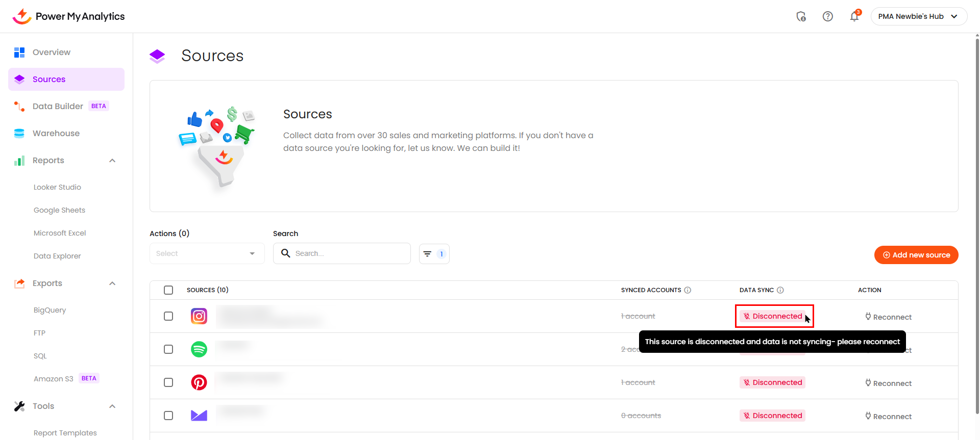Open Warehouse in the sidebar
This screenshot has width=980, height=440.
pos(56,134)
